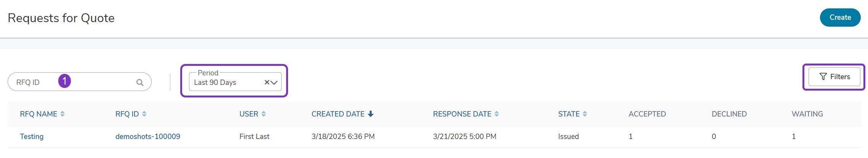Viewport: 868px width, 158px height.
Task: Clear the Period selection with X
Action: click(x=267, y=82)
